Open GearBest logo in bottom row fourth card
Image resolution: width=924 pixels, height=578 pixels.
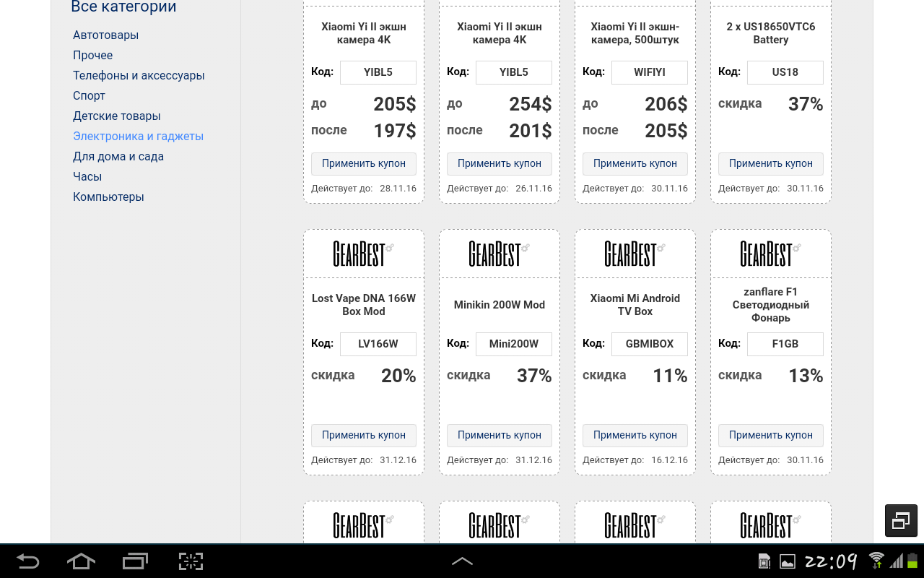tap(771, 525)
